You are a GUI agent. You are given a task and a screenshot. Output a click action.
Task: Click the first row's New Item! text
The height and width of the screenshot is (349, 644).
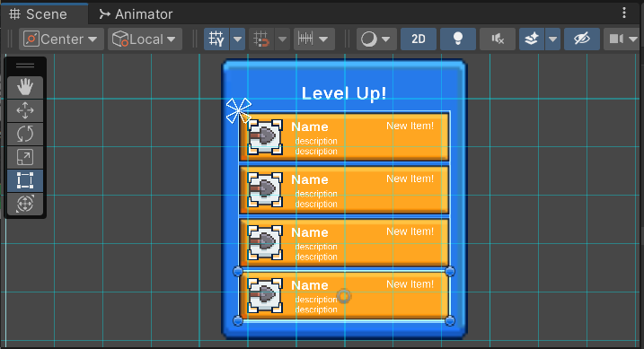click(410, 126)
